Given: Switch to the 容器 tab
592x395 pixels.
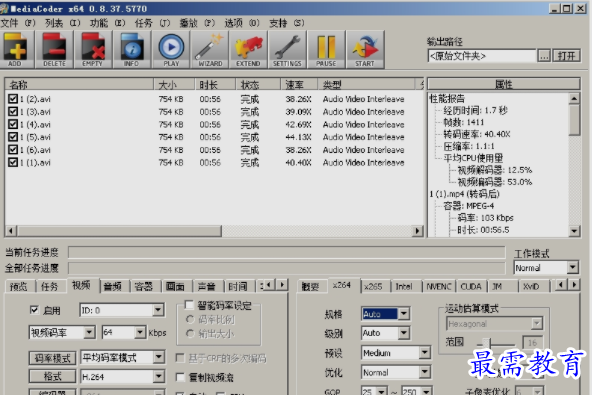Looking at the screenshot, I should pos(144,287).
